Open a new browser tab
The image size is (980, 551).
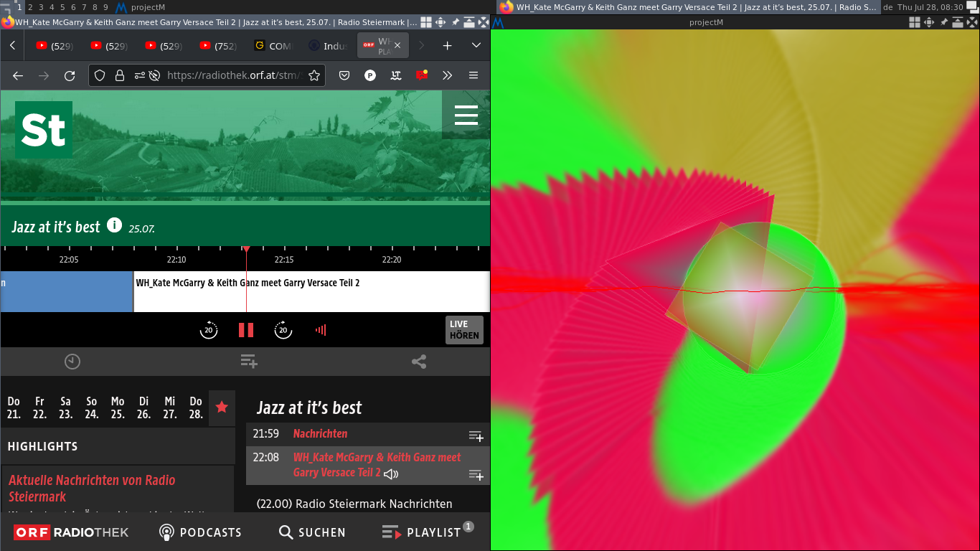447,45
